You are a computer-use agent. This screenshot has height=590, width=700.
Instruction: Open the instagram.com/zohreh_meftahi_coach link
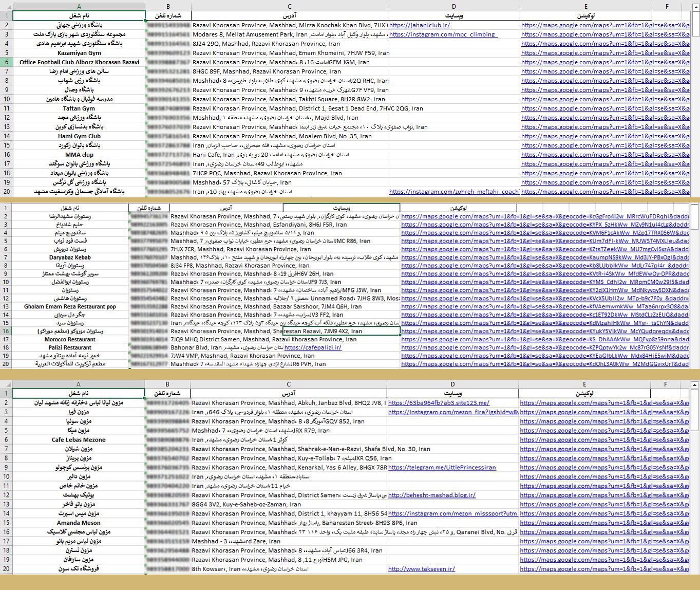coord(453,192)
